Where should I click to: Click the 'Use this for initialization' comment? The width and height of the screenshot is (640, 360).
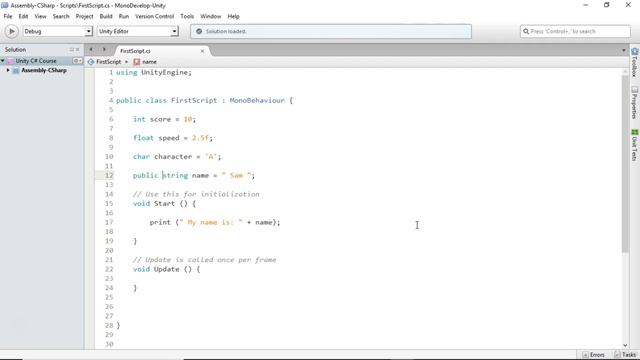tap(196, 194)
